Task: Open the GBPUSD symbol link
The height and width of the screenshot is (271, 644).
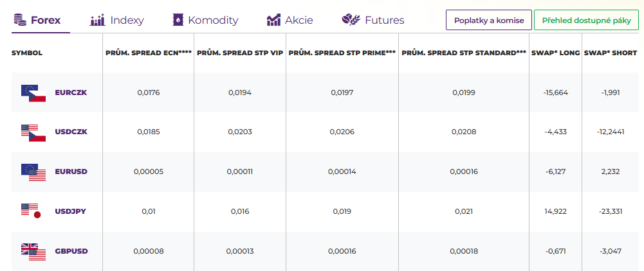Action: click(x=71, y=251)
